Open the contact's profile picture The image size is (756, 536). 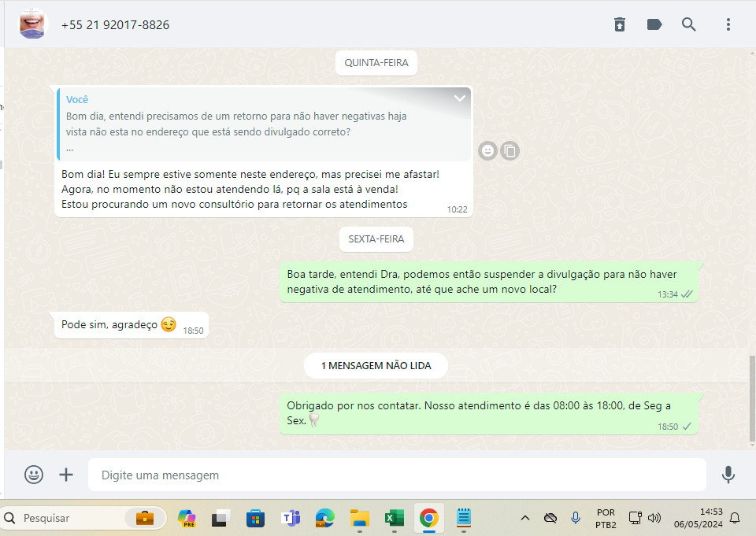(x=31, y=24)
